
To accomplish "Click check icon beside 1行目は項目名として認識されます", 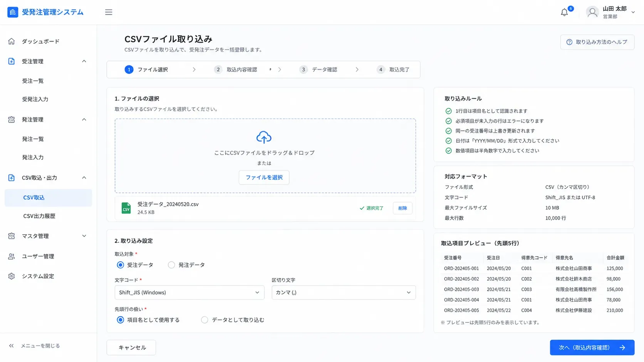I will (x=448, y=111).
